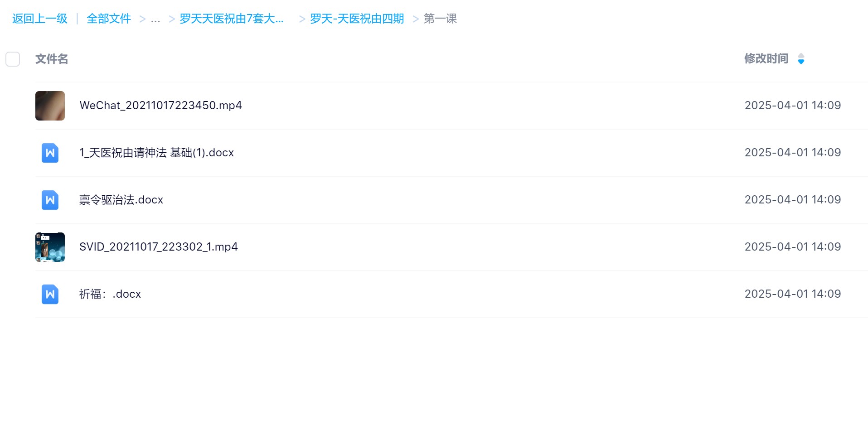Select the file name 禀令驱治法.docx
The height and width of the screenshot is (435, 868).
[121, 200]
